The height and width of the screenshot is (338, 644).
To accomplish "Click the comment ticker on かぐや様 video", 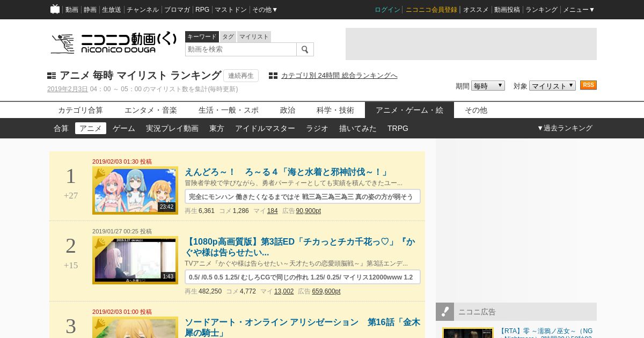I will click(303, 277).
